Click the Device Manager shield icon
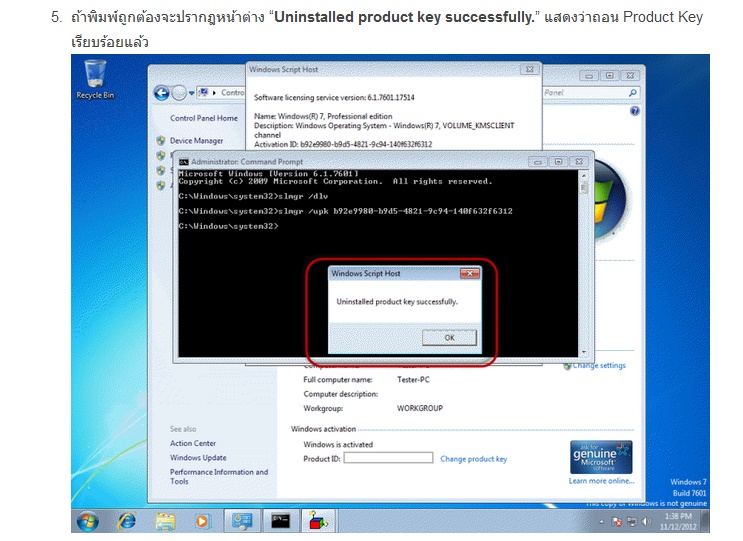Screen dimensions: 743x541 tap(161, 141)
